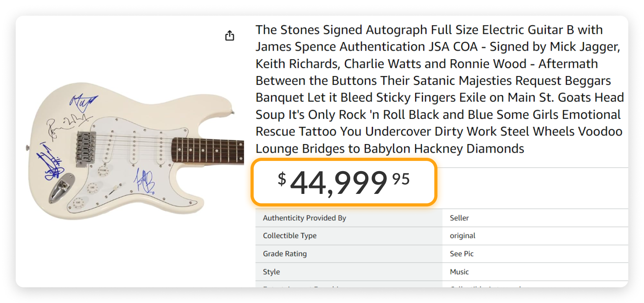Click the 'Collectible Type' table row
Viewport: 644px width, 303px height.
pos(290,235)
